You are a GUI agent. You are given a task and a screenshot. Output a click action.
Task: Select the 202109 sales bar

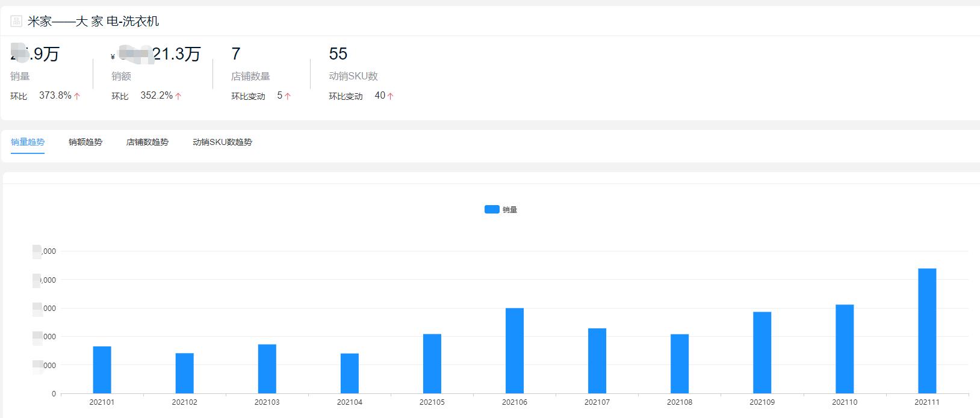coord(762,352)
